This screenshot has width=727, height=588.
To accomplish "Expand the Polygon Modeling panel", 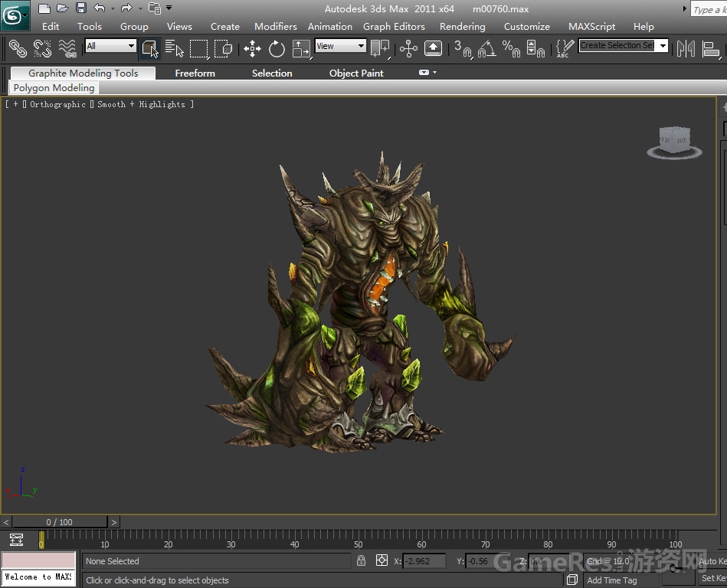I will click(54, 87).
